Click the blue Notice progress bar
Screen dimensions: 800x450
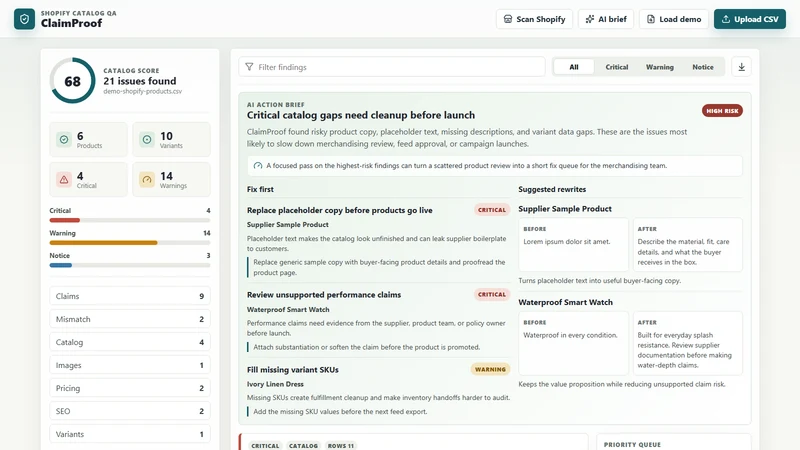click(61, 265)
